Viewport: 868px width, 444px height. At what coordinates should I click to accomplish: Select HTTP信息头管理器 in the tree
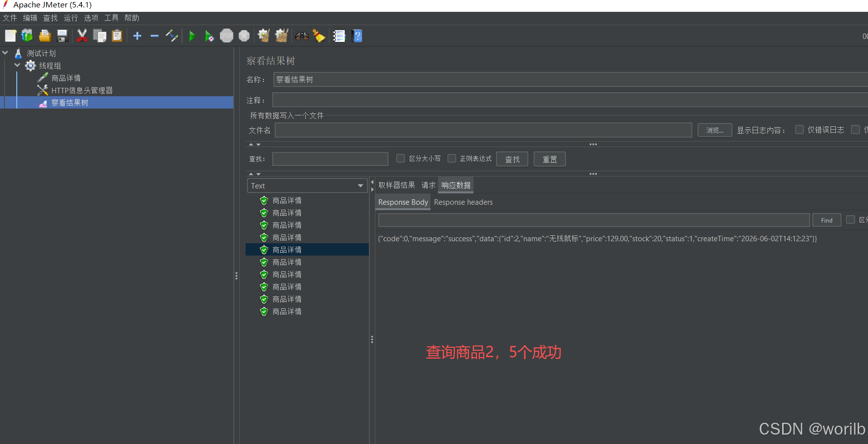coord(82,90)
